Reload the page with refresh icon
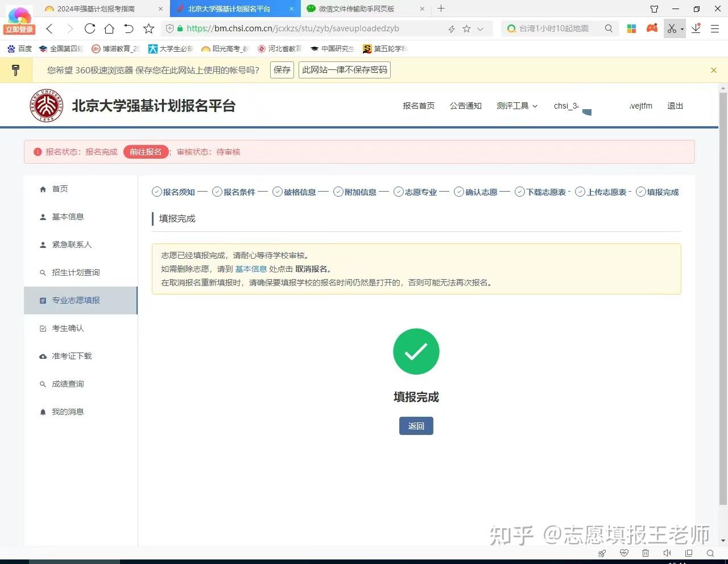Image resolution: width=728 pixels, height=564 pixels. pyautogui.click(x=89, y=28)
